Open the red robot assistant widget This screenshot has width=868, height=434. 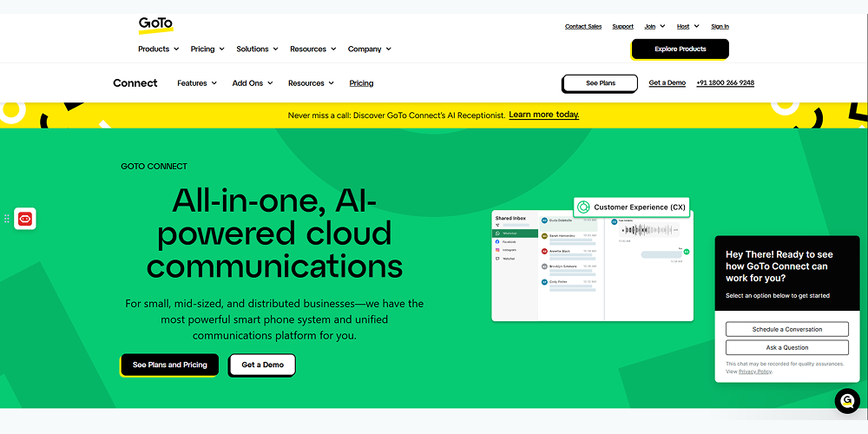point(25,219)
